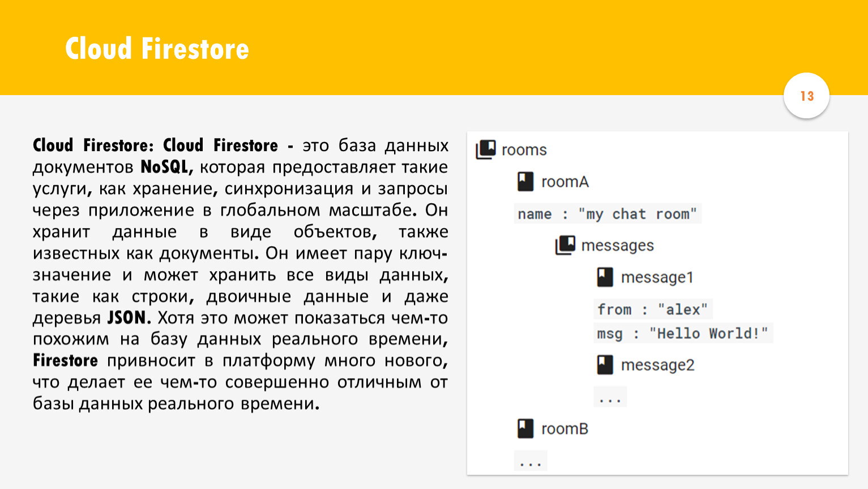Select the "roomA" document label
Screen dimensions: 868x489
pos(565,182)
